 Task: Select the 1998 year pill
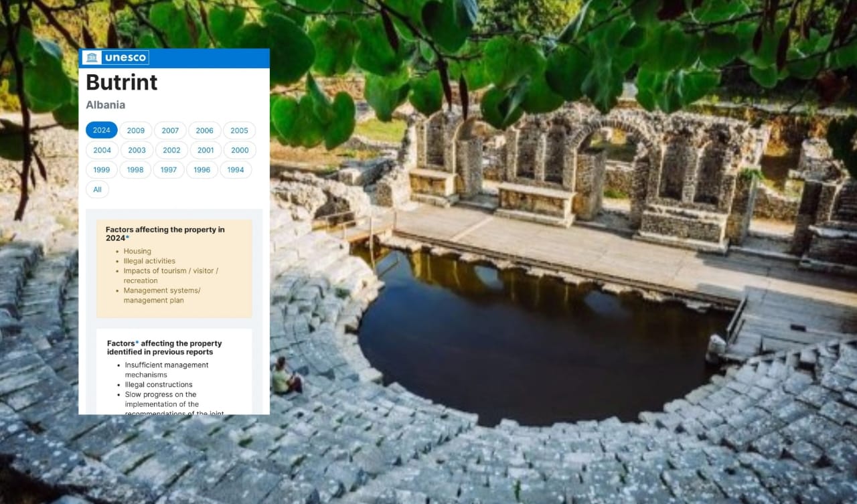click(x=135, y=170)
